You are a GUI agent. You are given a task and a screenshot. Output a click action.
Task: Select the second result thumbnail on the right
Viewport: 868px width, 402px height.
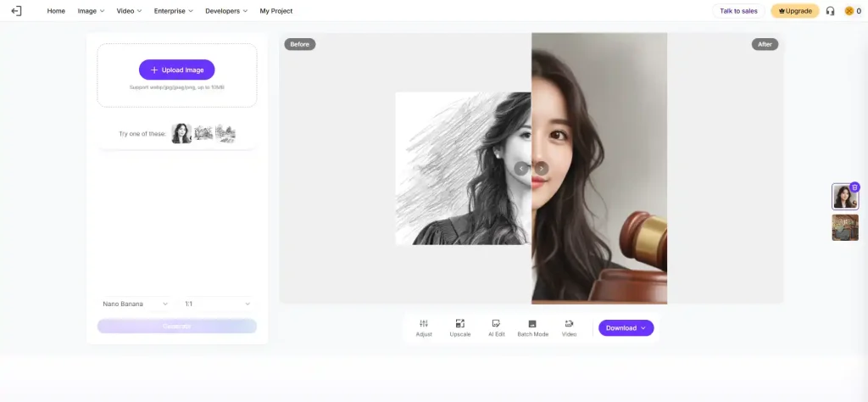845,227
